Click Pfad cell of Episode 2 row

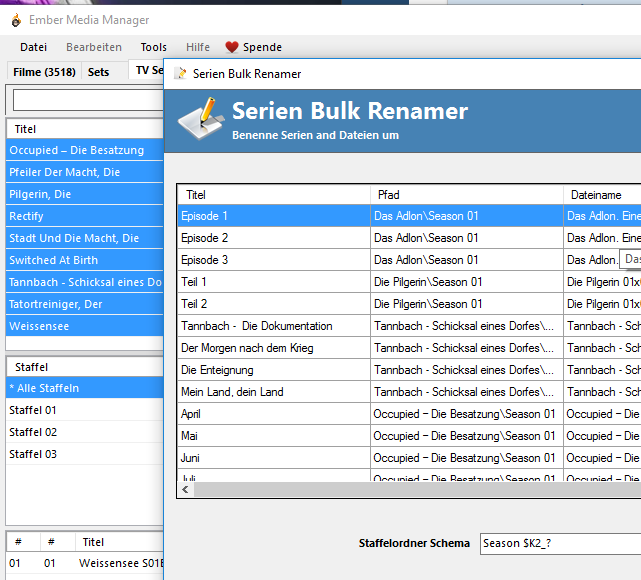(x=467, y=238)
